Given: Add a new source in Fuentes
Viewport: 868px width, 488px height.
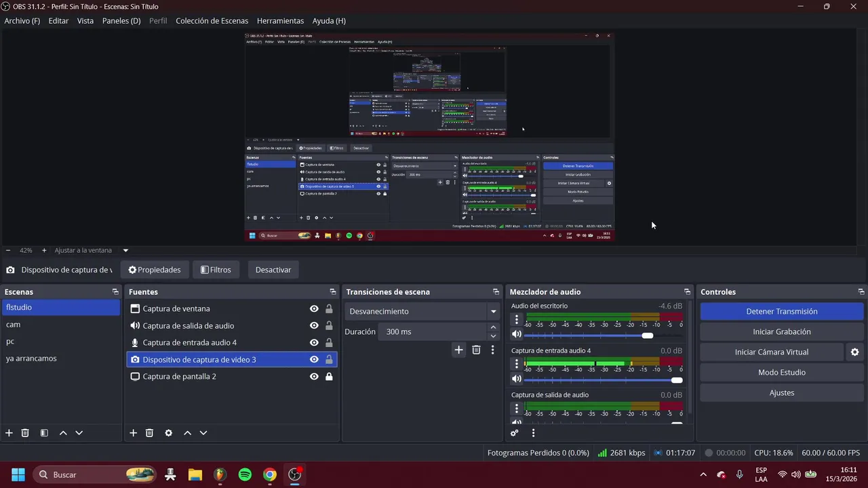Looking at the screenshot, I should [133, 432].
